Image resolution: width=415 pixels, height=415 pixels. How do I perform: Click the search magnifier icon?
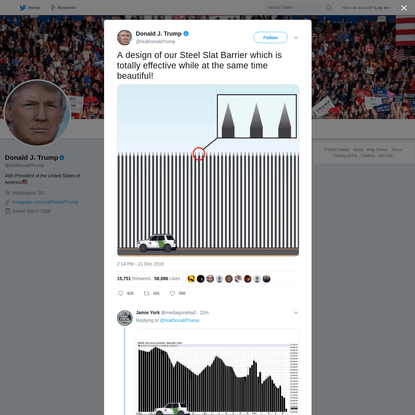pos(329,7)
